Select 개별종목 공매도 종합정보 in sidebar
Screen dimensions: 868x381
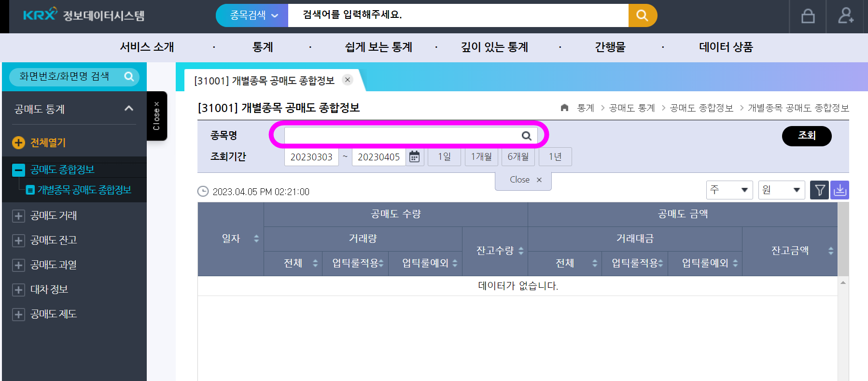[x=84, y=190]
